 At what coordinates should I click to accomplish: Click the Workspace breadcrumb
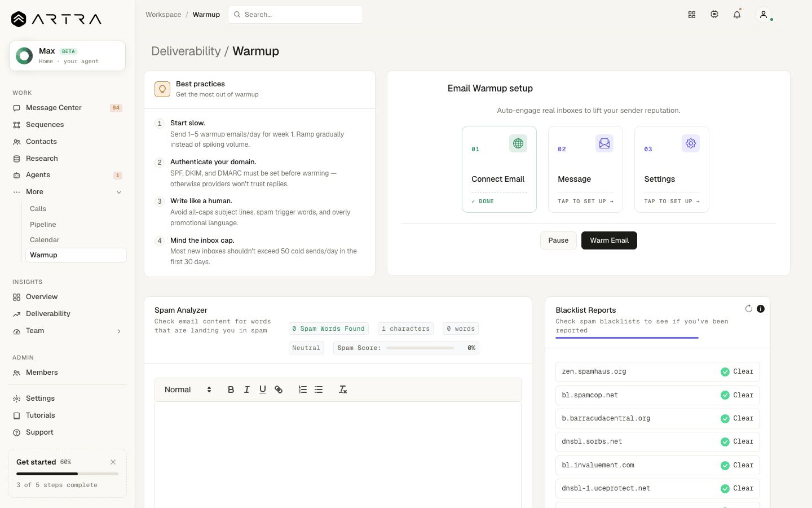[x=164, y=15]
